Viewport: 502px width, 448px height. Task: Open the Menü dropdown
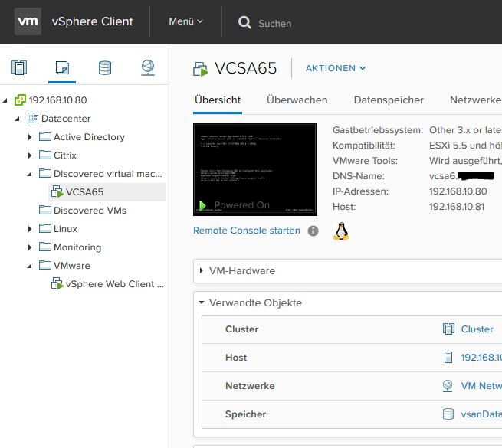[185, 21]
